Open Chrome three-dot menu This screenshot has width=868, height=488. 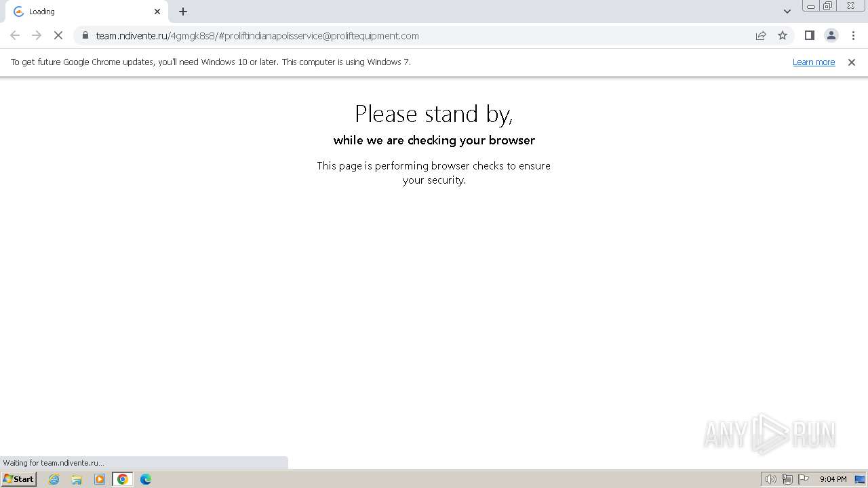coord(853,35)
